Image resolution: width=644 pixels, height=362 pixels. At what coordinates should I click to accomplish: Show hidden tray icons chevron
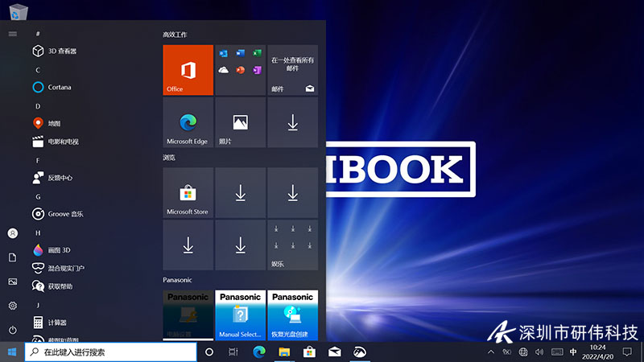click(x=491, y=352)
